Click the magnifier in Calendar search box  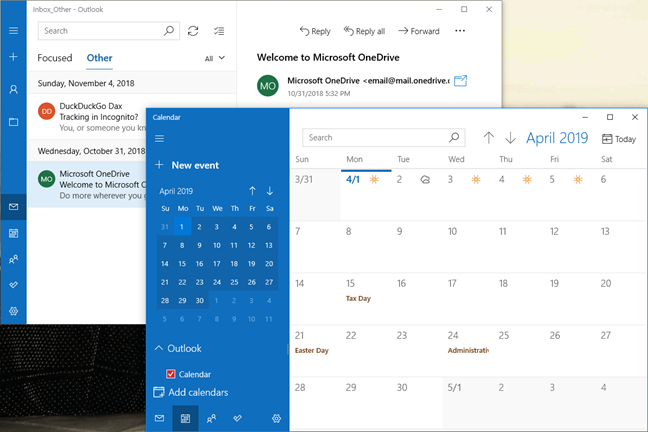click(x=454, y=137)
